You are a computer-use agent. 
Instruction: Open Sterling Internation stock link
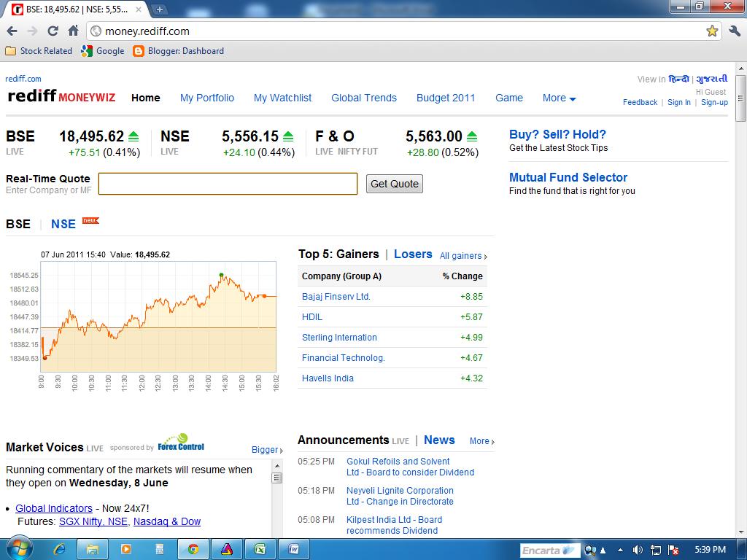pos(339,337)
